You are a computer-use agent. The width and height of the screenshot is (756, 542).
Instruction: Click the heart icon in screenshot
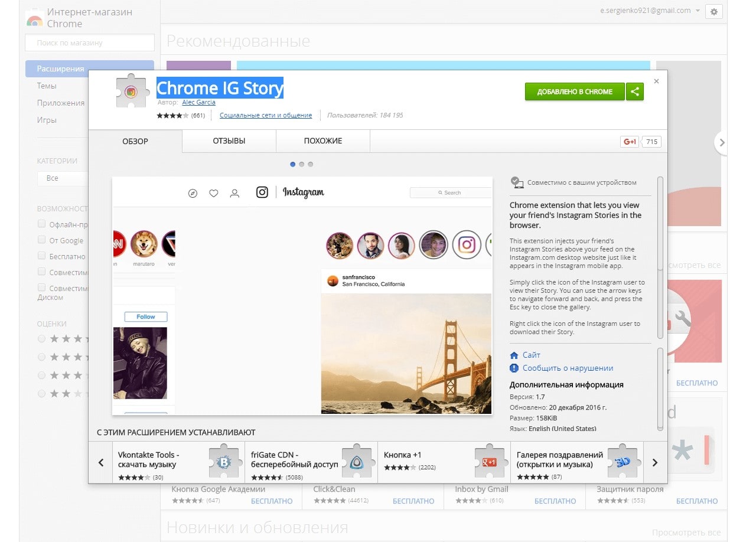[x=214, y=193]
